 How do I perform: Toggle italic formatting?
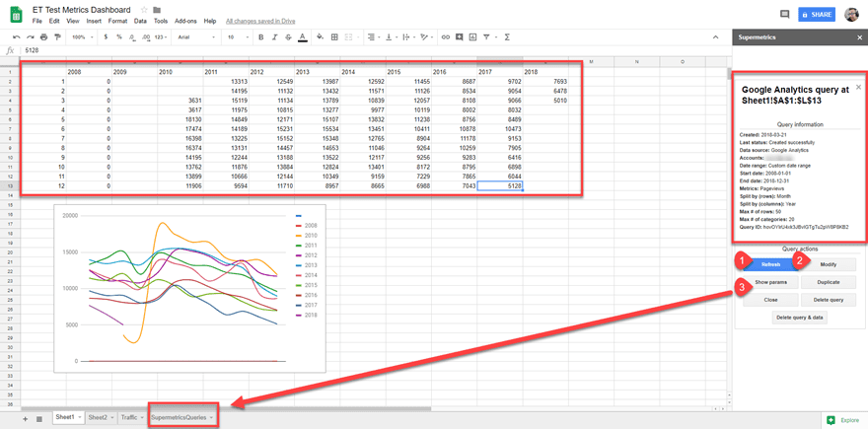[x=274, y=37]
